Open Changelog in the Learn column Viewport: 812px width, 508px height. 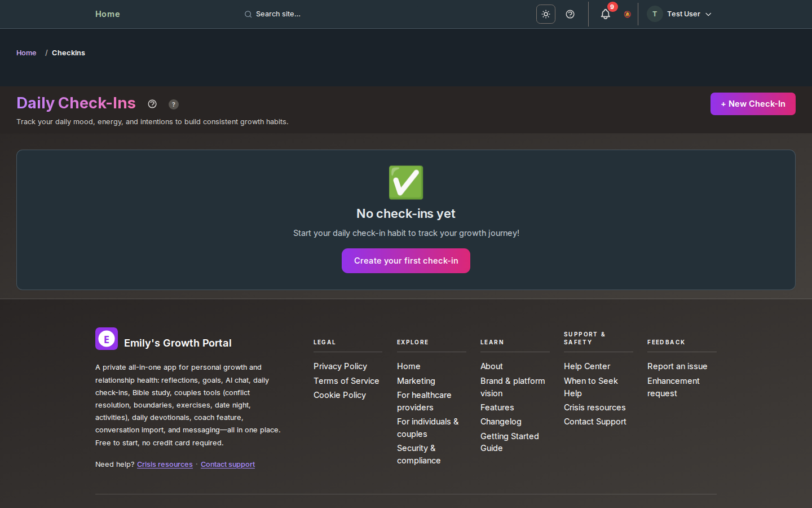(501, 422)
